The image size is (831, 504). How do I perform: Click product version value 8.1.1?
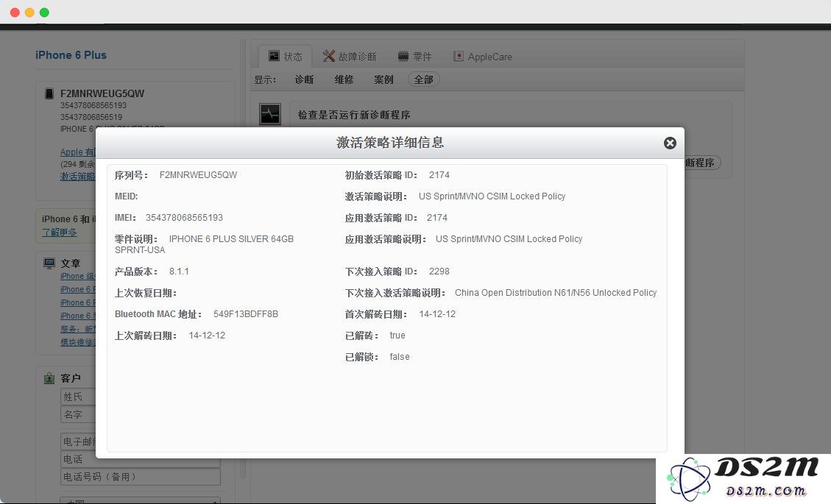(179, 271)
